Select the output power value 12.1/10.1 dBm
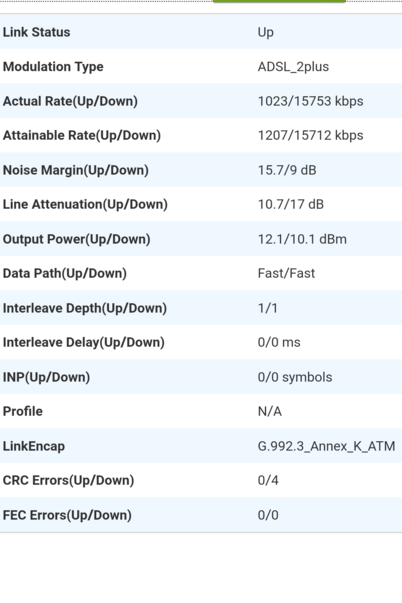 pyautogui.click(x=302, y=239)
